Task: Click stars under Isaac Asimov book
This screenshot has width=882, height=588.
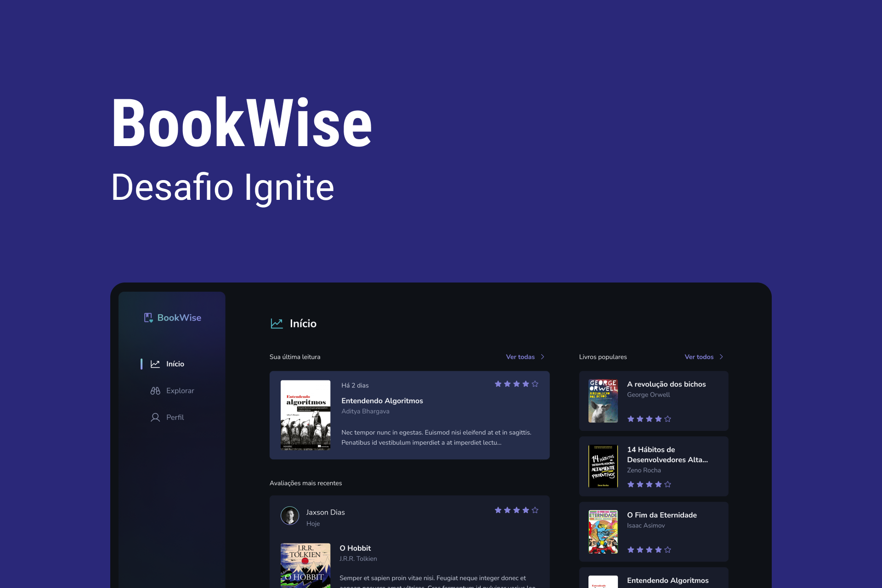Action: pos(649,550)
